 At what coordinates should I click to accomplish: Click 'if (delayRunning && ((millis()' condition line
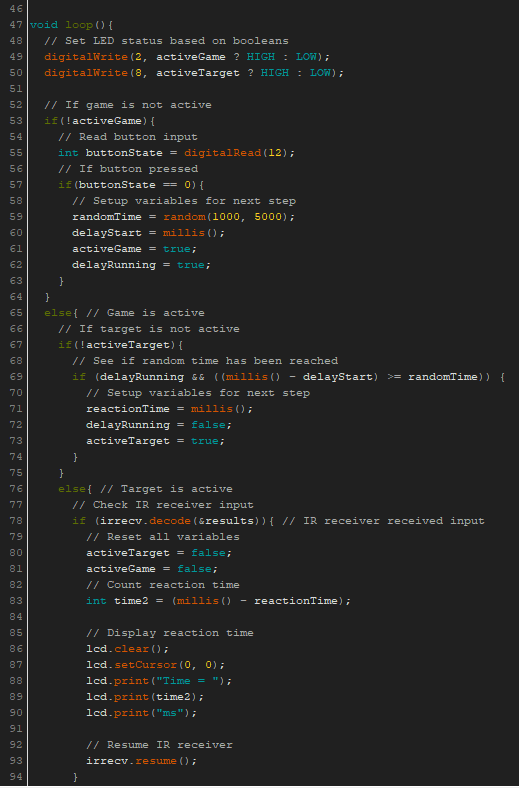288,377
